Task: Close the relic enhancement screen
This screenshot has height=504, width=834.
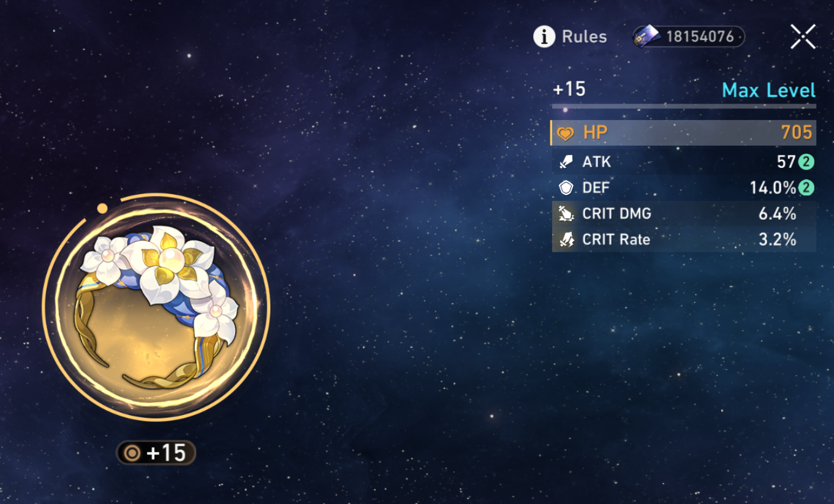Action: click(803, 37)
